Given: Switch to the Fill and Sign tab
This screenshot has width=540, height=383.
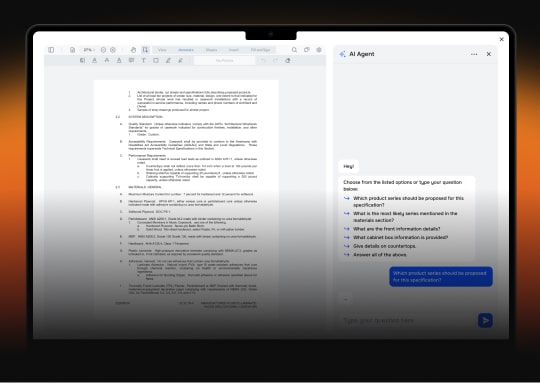Looking at the screenshot, I should (x=260, y=50).
